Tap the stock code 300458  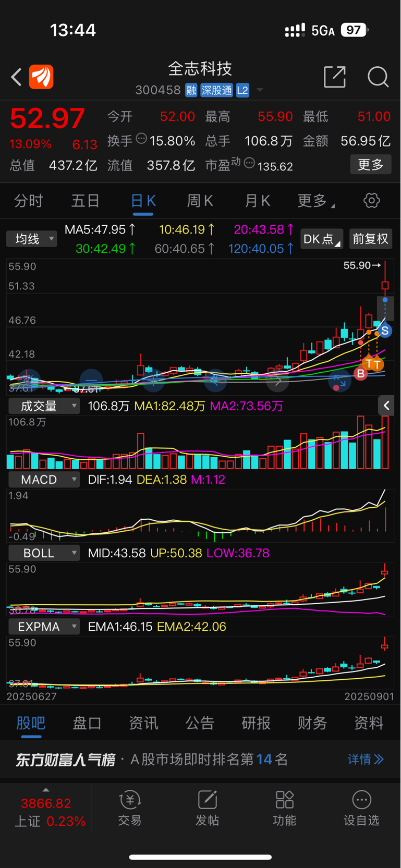click(158, 90)
